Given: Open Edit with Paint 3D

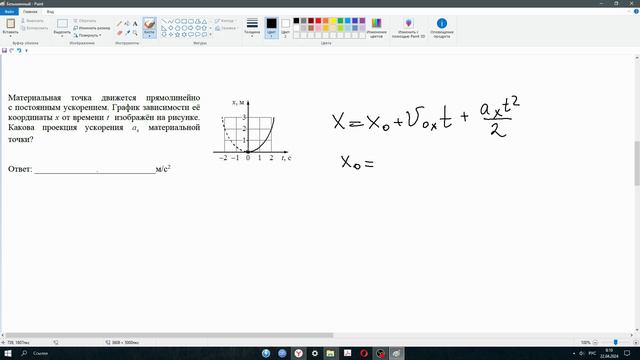Looking at the screenshot, I should [x=409, y=28].
